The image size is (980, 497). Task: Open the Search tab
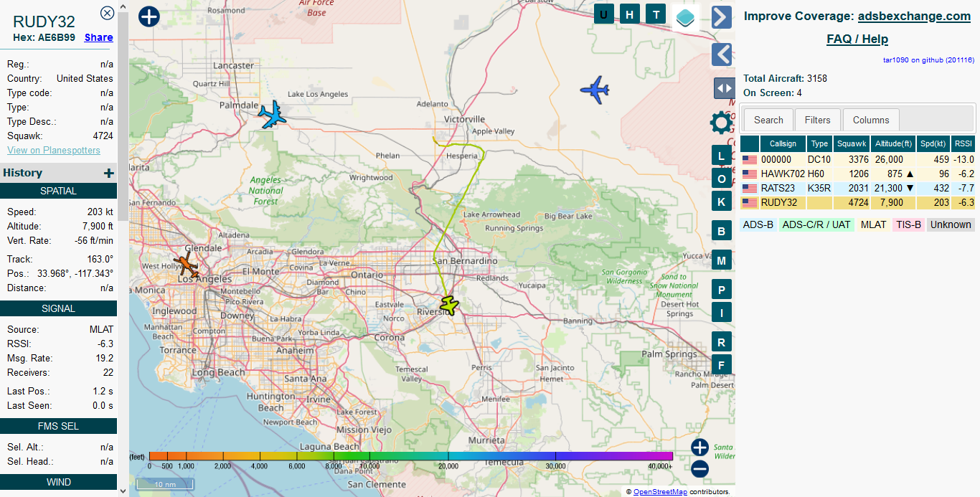click(x=768, y=120)
